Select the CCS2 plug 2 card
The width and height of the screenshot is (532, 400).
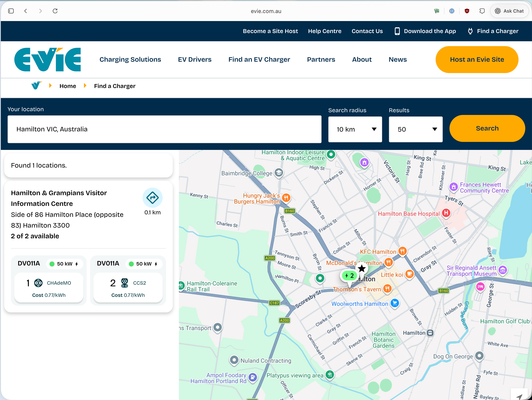pos(128,287)
